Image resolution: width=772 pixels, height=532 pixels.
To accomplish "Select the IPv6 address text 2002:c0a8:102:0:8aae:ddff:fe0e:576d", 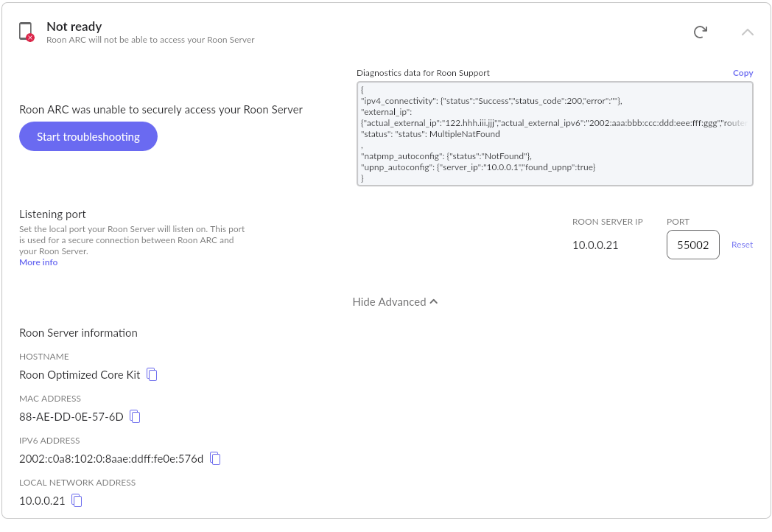I will (111, 459).
